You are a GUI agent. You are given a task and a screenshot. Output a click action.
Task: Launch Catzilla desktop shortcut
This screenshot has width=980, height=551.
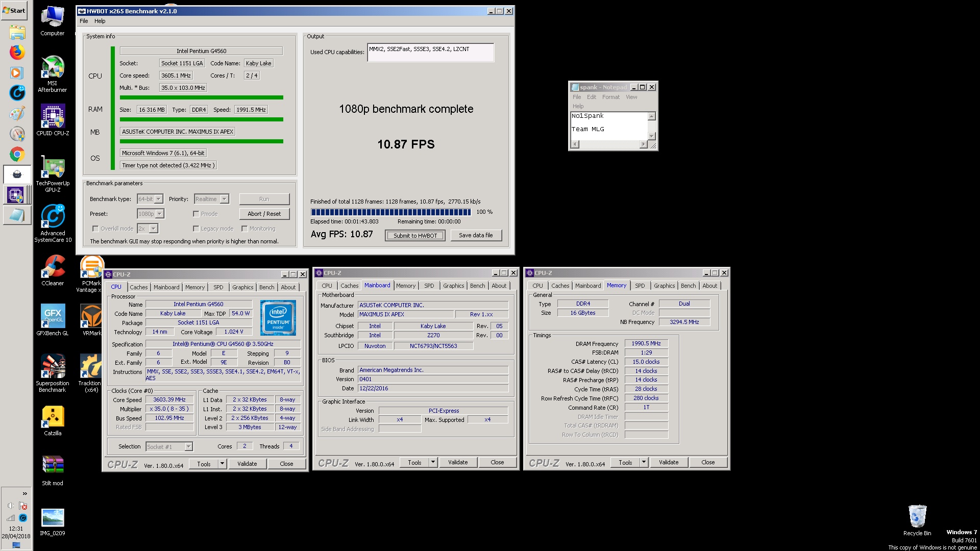[x=53, y=421]
